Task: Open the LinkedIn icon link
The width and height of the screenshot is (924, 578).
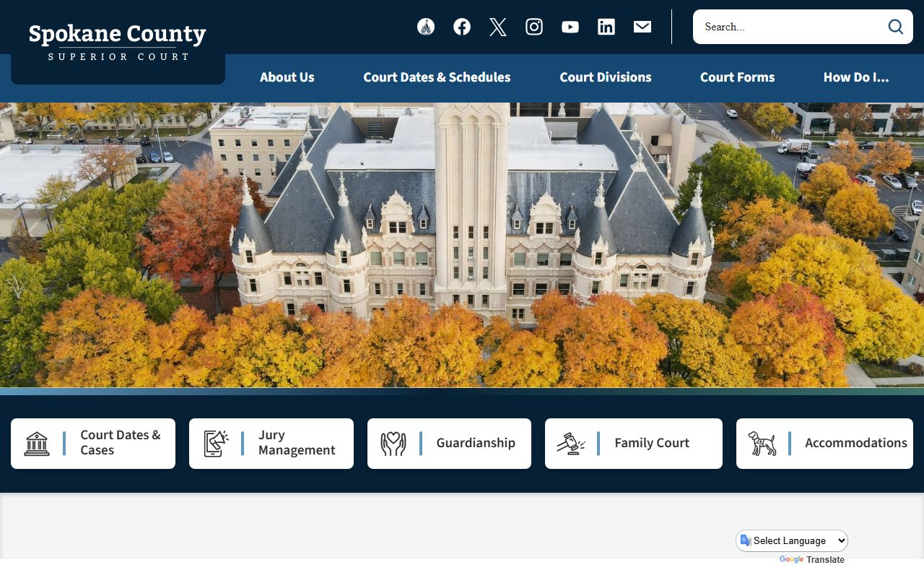Action: pos(606,27)
